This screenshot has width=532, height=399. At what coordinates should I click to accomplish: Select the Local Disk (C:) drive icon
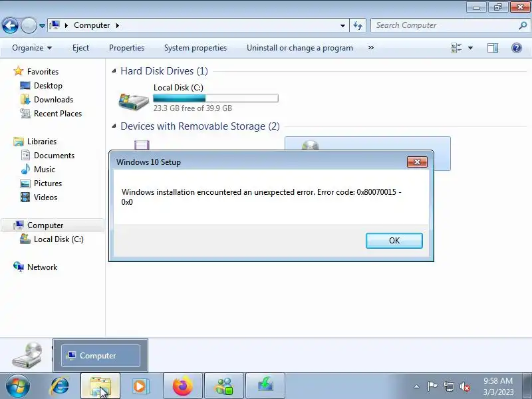pyautogui.click(x=134, y=101)
